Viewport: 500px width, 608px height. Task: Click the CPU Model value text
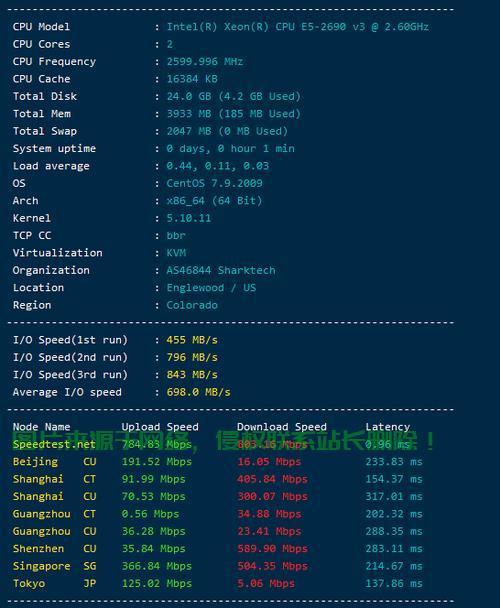[298, 27]
